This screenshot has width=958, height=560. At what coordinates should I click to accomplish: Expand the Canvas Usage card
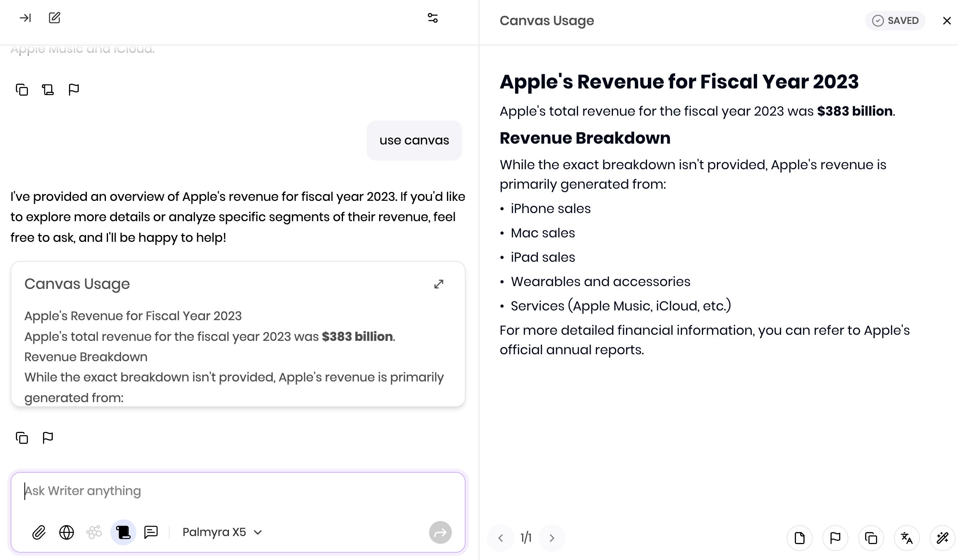(439, 284)
